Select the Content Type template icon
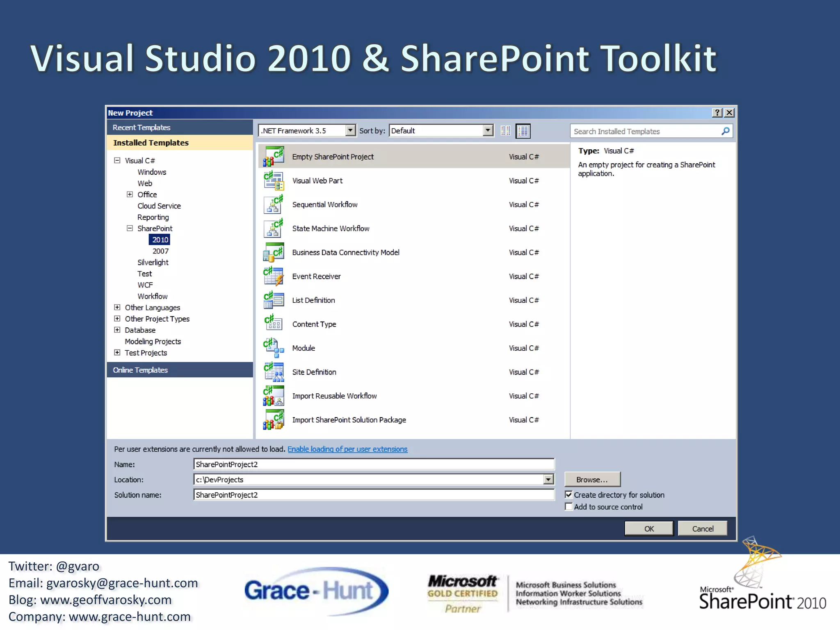The height and width of the screenshot is (630, 840). [274, 324]
